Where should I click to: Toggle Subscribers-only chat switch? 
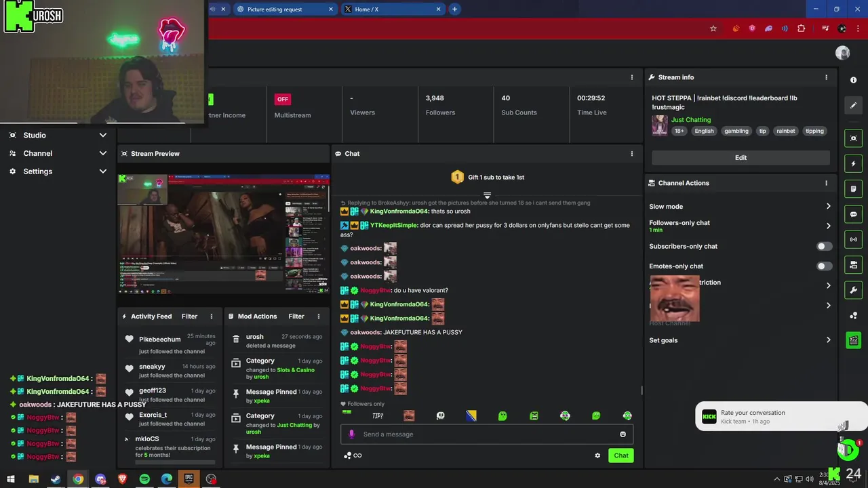click(824, 247)
